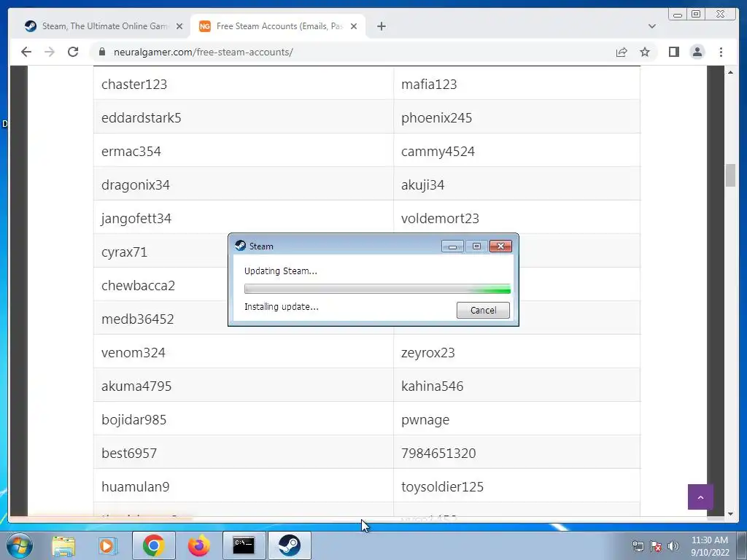Close the Steam Ultimate Online Game tab
The height and width of the screenshot is (560, 747).
pyautogui.click(x=179, y=26)
